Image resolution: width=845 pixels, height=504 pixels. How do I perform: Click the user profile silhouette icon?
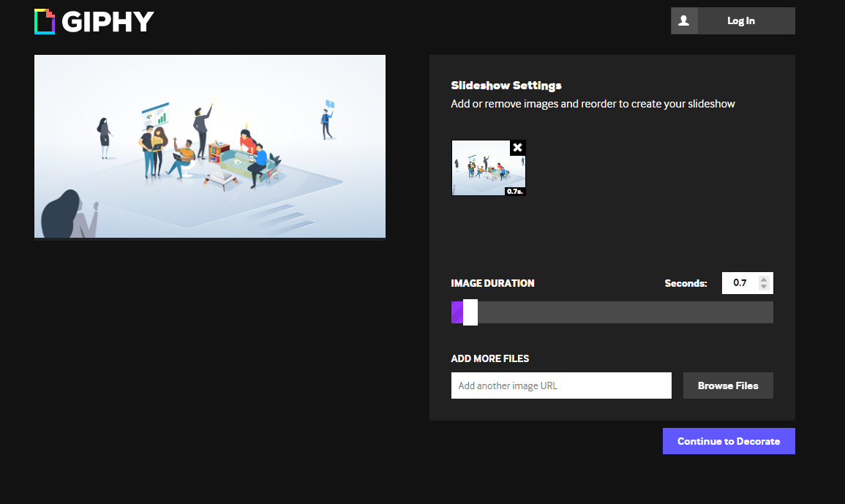point(684,21)
